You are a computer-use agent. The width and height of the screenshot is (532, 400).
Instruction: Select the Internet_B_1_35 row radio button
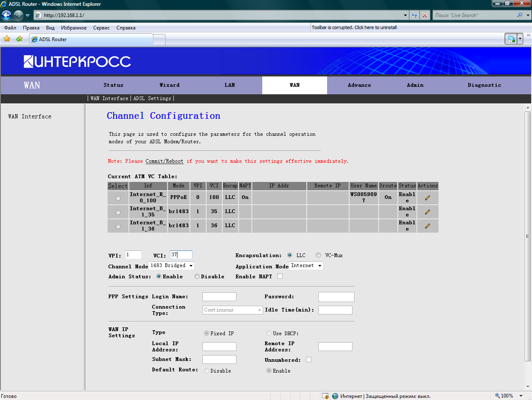click(118, 212)
